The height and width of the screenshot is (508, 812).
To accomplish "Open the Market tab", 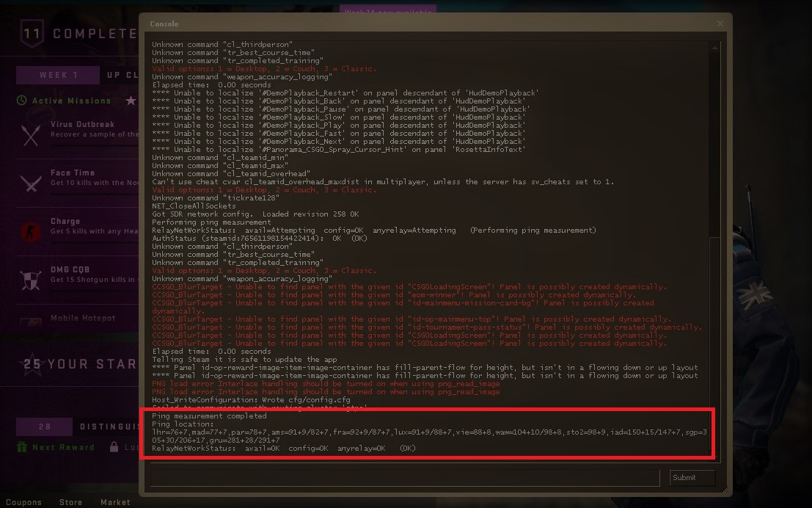I will click(x=115, y=502).
